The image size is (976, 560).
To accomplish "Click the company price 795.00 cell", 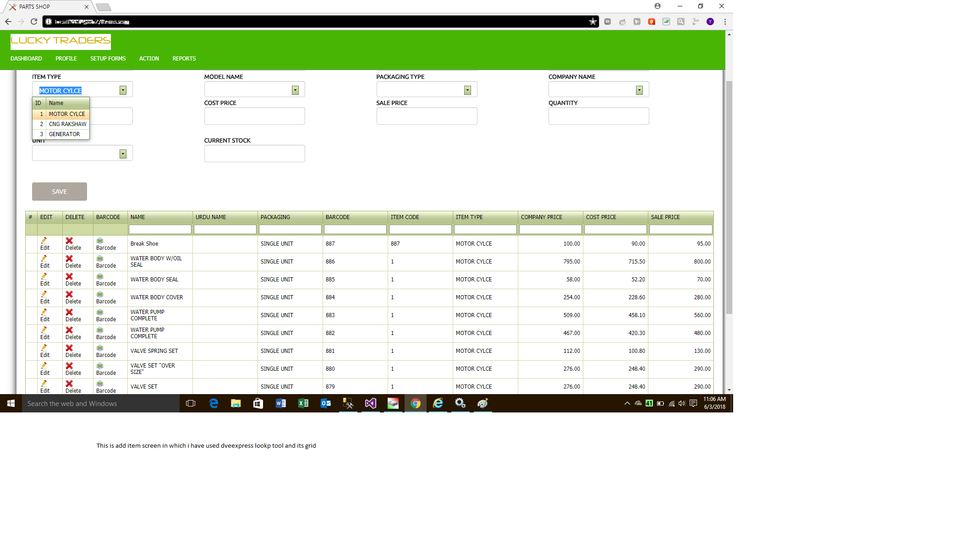I will coord(550,262).
